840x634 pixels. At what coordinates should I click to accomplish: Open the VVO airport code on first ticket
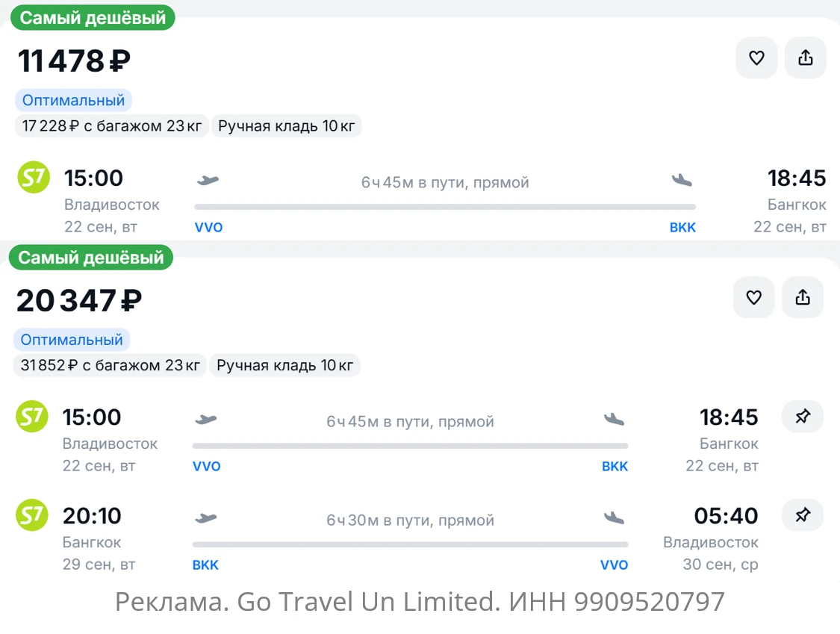[x=208, y=227]
